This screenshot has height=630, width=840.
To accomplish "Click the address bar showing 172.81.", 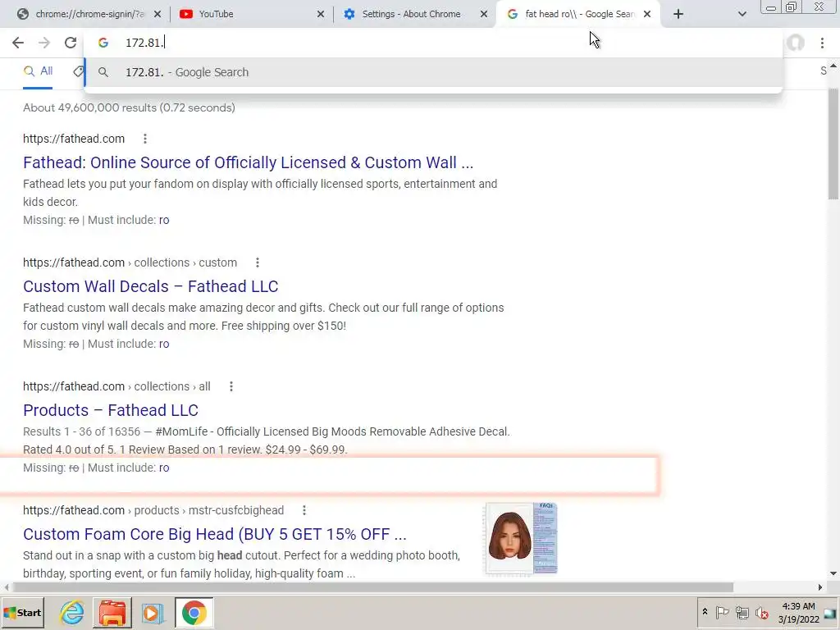I will coord(433,43).
